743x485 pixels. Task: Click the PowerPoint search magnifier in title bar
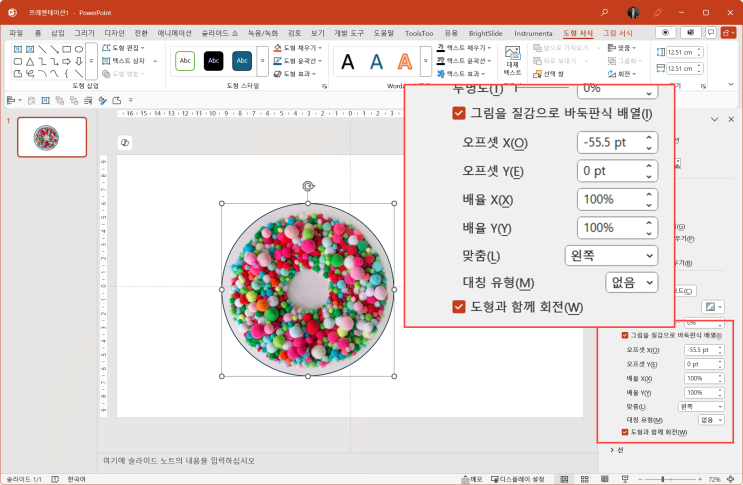604,12
